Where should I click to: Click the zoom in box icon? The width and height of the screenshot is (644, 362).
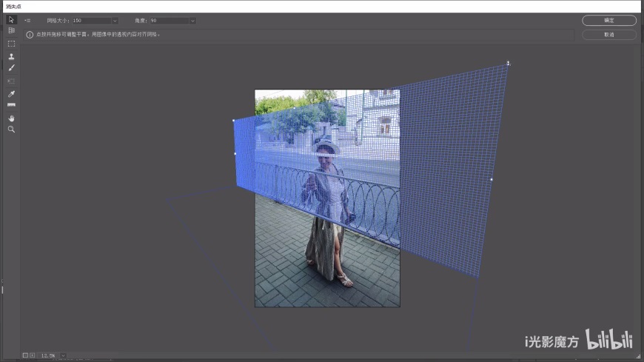pyautogui.click(x=32, y=355)
